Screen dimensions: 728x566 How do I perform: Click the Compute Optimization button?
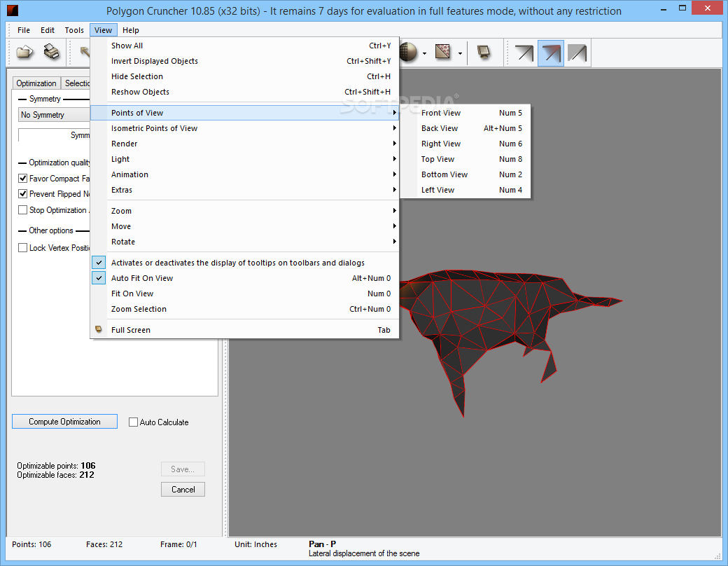64,422
